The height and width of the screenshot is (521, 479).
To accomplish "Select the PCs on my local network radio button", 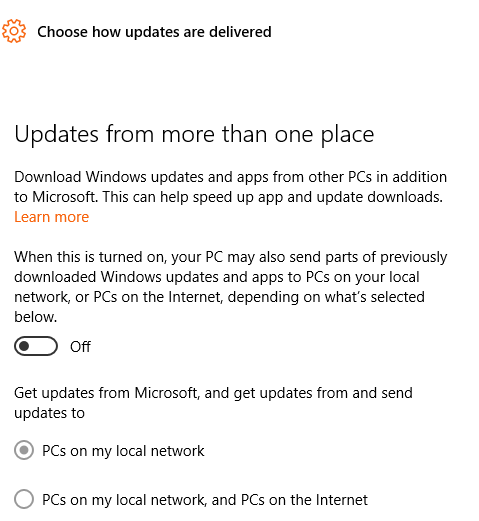I will pyautogui.click(x=24, y=450).
